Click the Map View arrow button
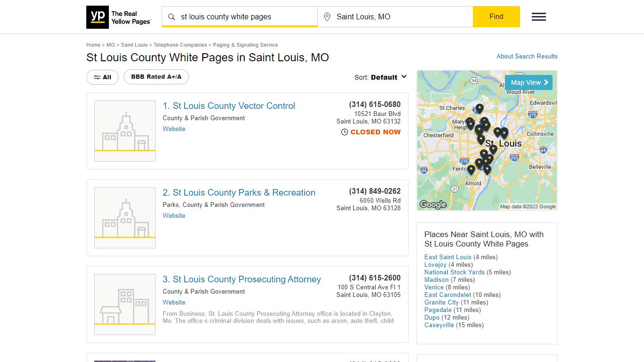Viewport: 644px width, 362px height. coord(528,82)
